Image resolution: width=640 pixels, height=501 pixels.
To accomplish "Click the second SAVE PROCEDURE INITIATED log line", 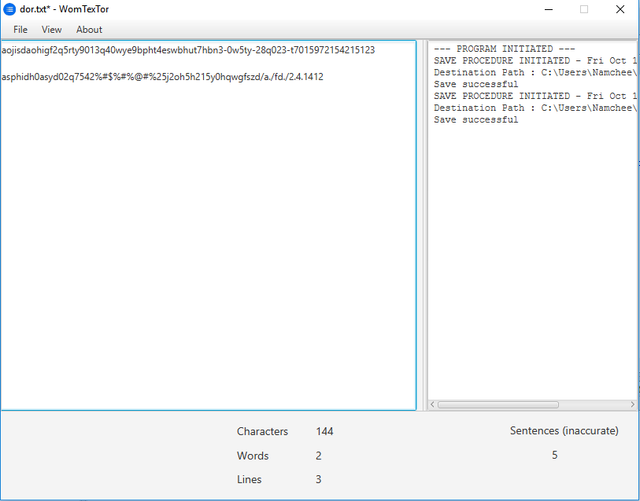I will pos(535,96).
